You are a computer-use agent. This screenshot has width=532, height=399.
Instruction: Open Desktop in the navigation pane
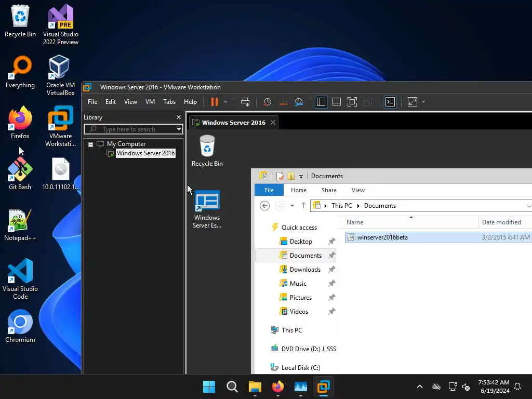pos(301,241)
